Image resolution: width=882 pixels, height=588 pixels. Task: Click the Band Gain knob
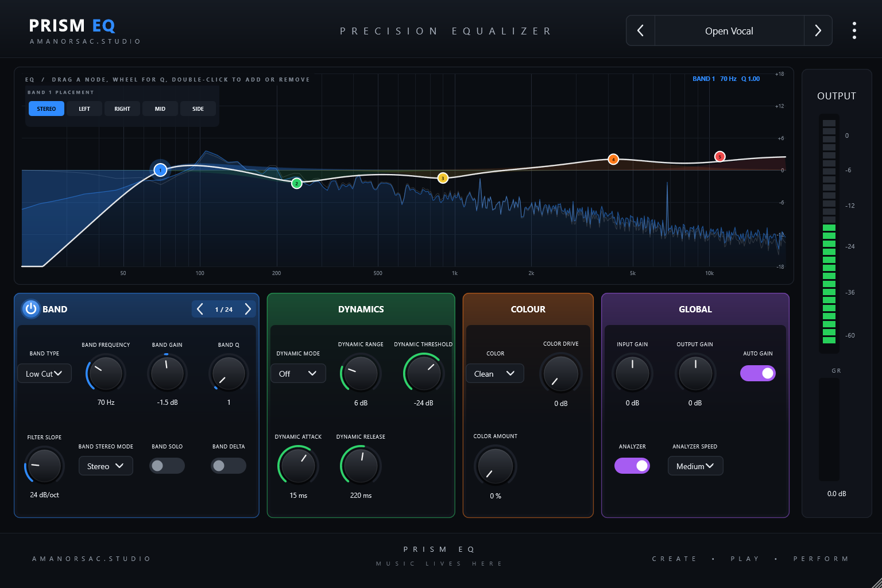point(167,373)
